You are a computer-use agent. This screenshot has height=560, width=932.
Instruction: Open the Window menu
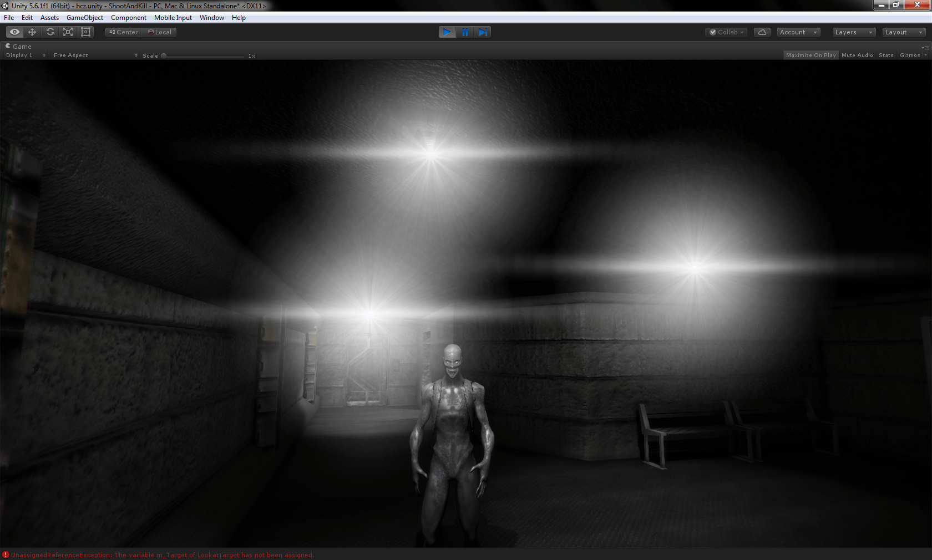click(212, 18)
